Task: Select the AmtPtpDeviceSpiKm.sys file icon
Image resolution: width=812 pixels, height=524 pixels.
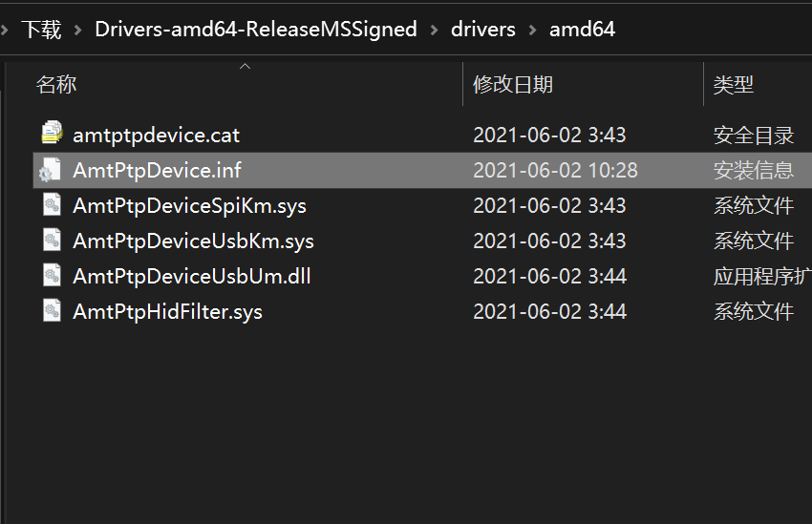Action: click(x=52, y=205)
